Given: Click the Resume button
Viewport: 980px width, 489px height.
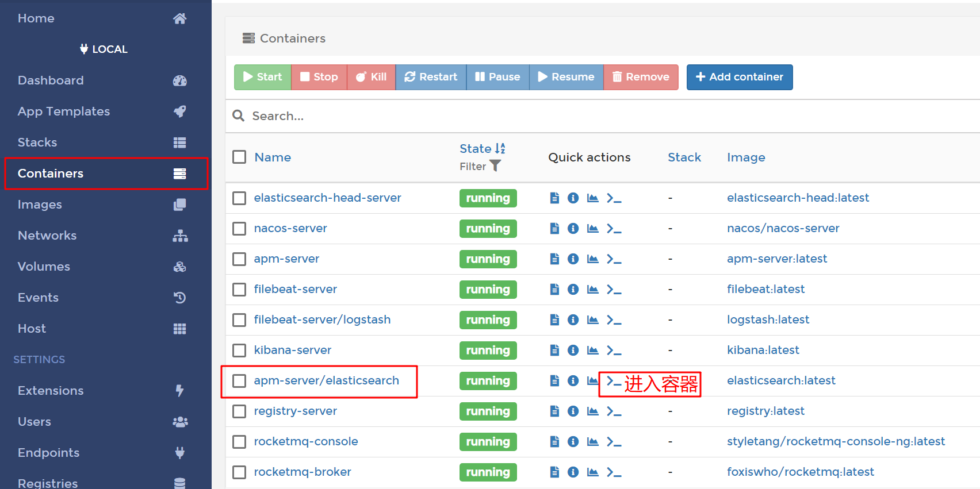Looking at the screenshot, I should click(x=566, y=77).
